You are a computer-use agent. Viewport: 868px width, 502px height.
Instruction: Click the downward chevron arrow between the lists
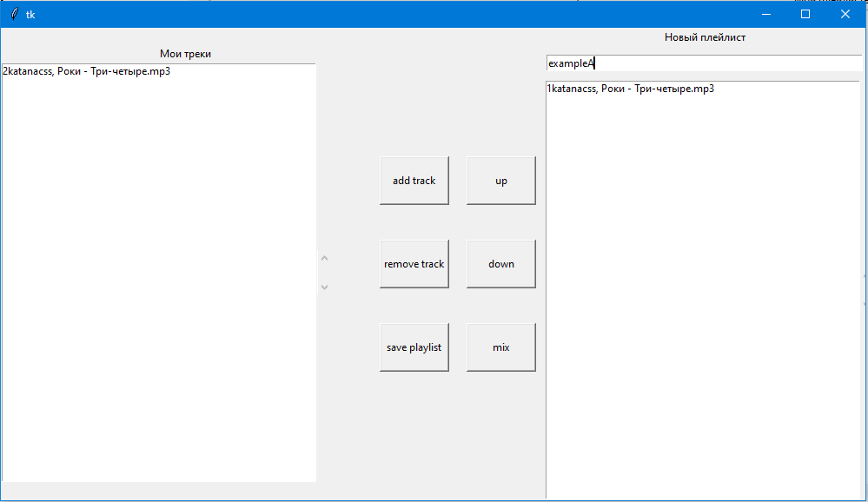click(x=324, y=287)
